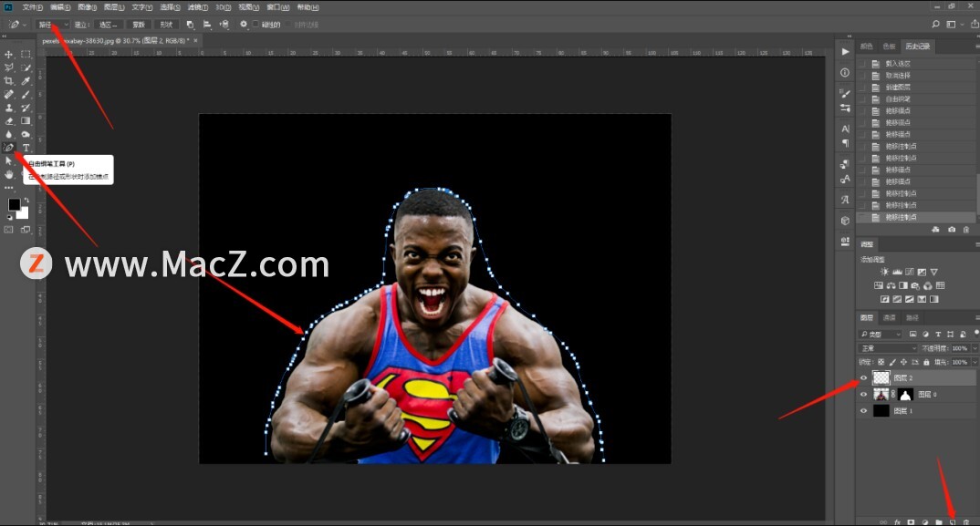Open the 文件(F) menu
The width and height of the screenshot is (980, 526).
[33, 7]
